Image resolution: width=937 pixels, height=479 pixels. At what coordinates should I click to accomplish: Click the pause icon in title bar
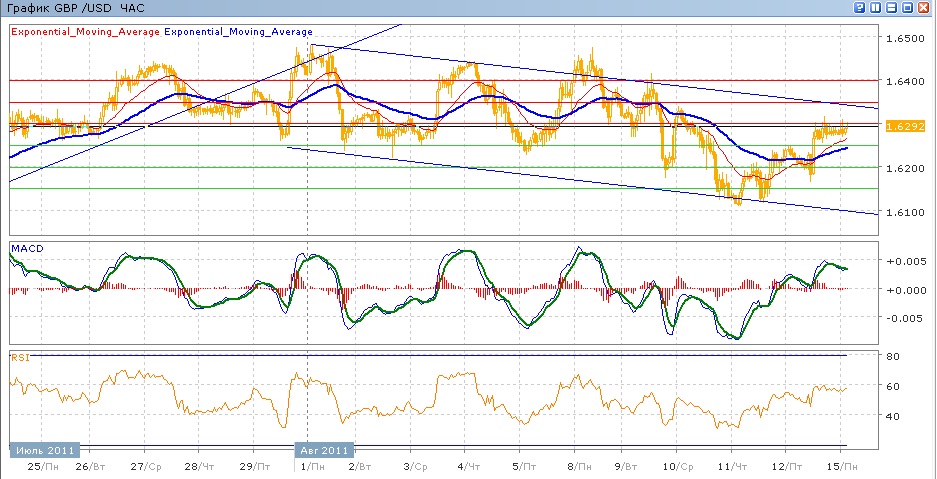tap(875, 8)
